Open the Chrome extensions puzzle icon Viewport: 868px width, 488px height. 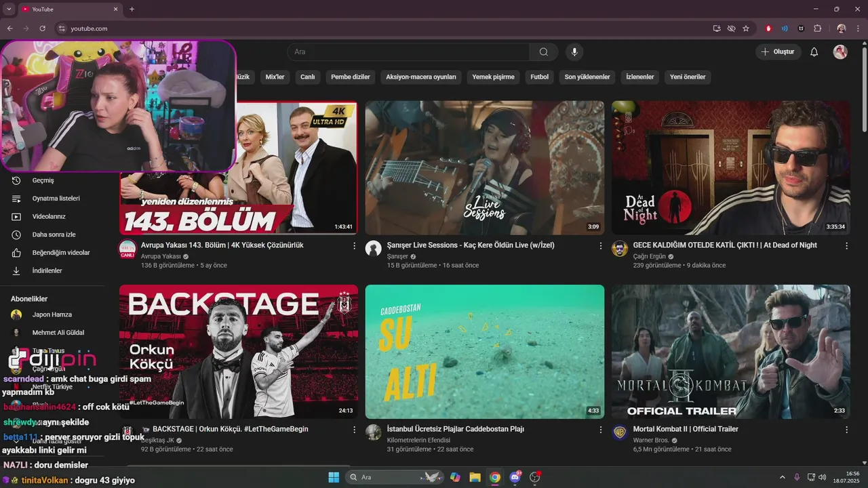click(817, 28)
